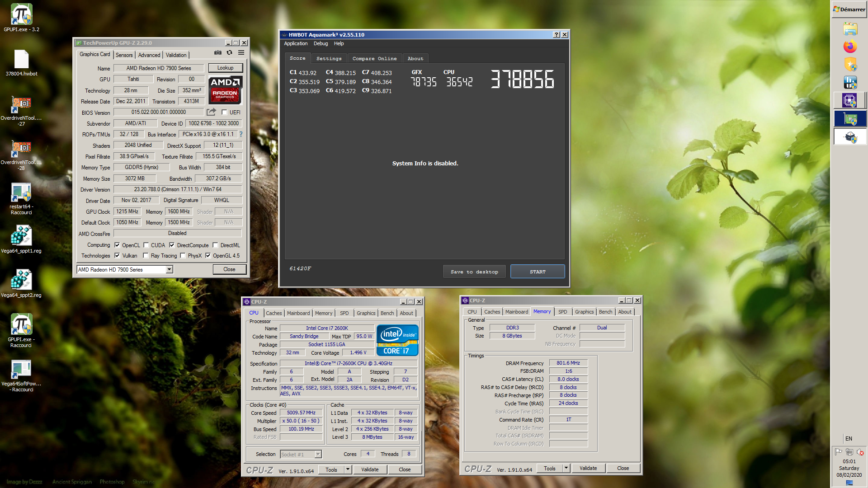The image size is (868, 488).
Task: Click Validate in left CPU-Z window
Action: [x=370, y=470]
